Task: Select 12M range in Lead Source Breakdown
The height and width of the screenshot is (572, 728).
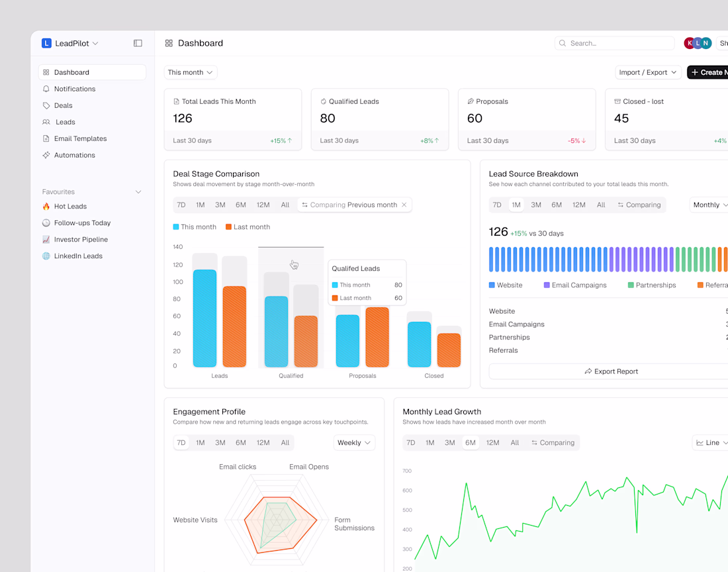Action: click(578, 205)
